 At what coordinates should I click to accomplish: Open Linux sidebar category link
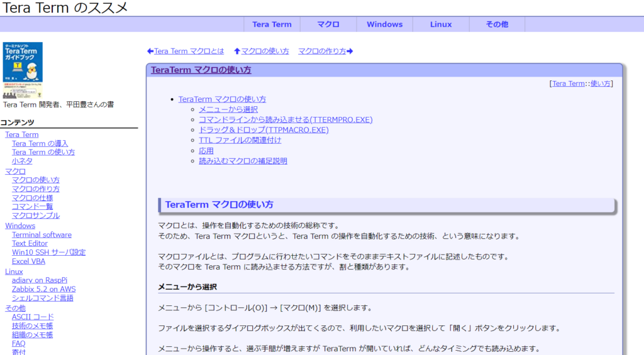[x=14, y=271]
